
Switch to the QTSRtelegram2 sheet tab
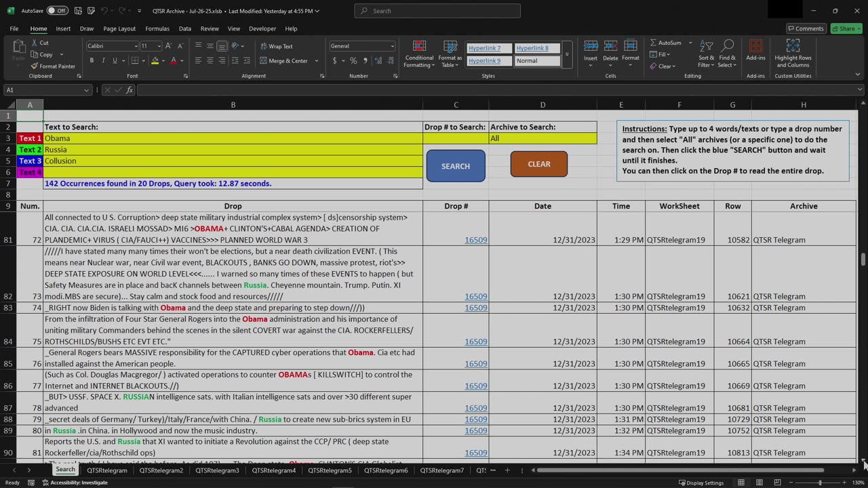161,470
